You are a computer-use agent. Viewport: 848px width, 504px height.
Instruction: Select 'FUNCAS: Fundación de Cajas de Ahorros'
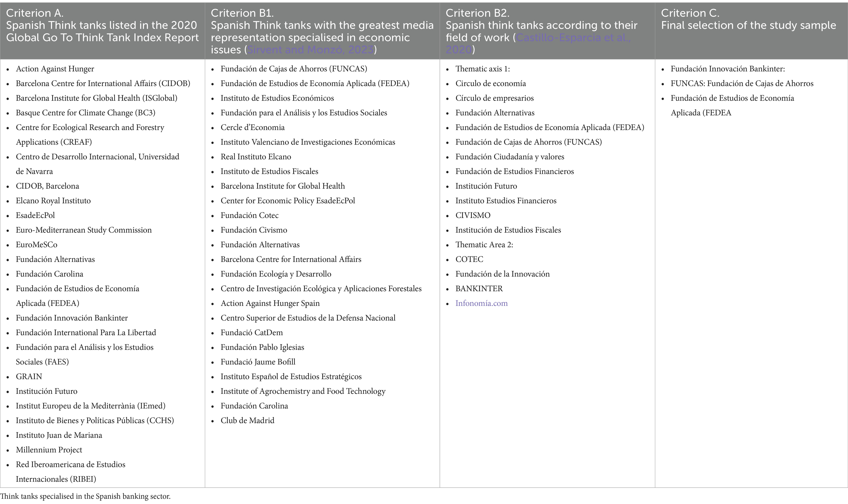742,84
